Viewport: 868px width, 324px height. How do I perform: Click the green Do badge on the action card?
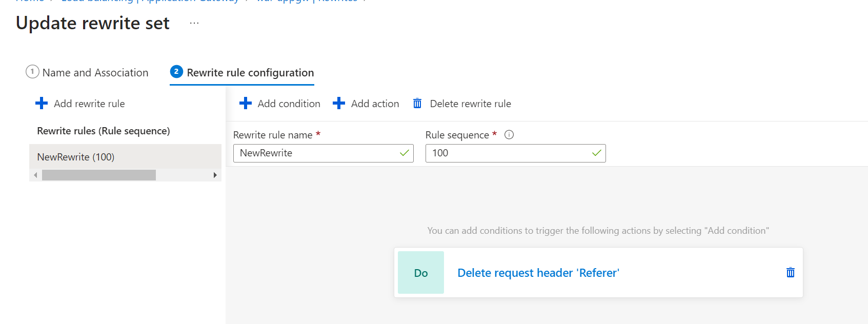click(421, 273)
